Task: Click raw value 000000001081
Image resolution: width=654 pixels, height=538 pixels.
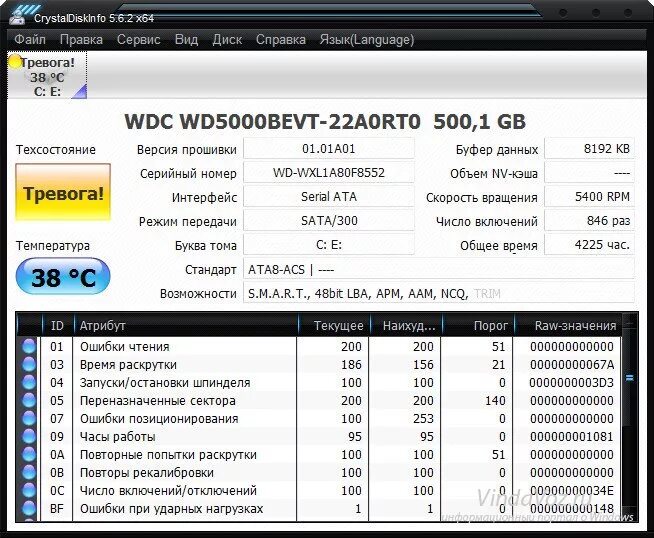Action: click(572, 437)
